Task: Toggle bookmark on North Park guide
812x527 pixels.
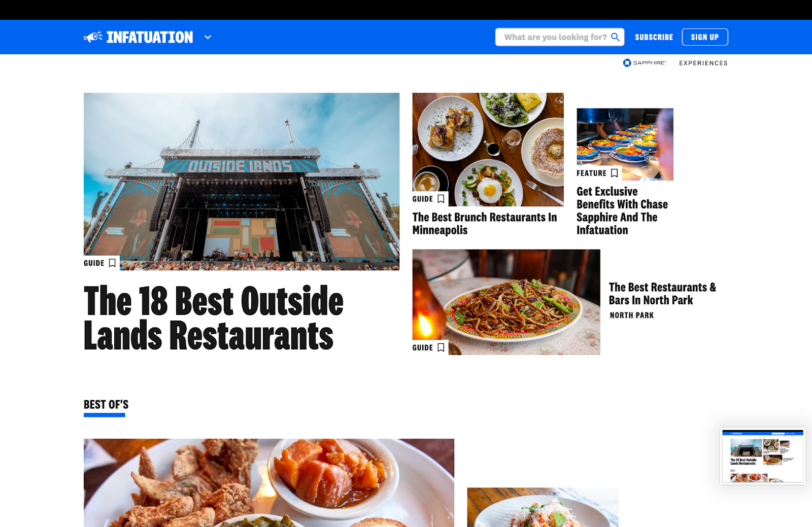Action: click(441, 347)
